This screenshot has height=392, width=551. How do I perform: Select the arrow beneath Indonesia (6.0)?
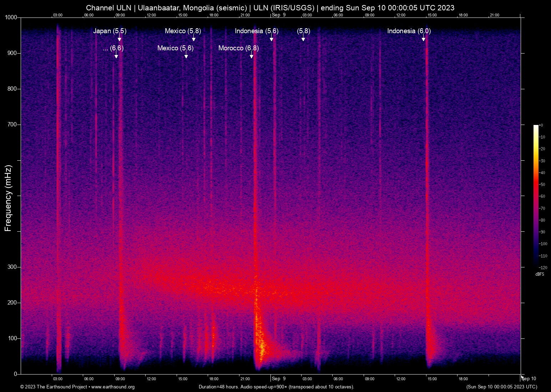click(424, 39)
